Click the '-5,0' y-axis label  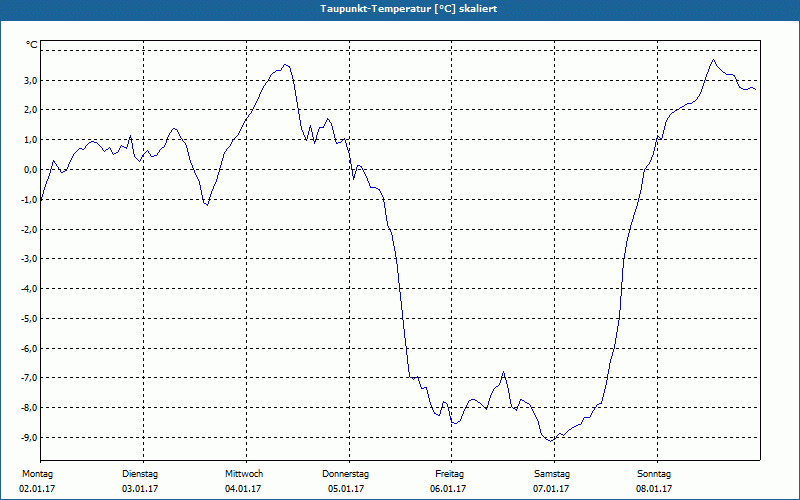click(29, 319)
